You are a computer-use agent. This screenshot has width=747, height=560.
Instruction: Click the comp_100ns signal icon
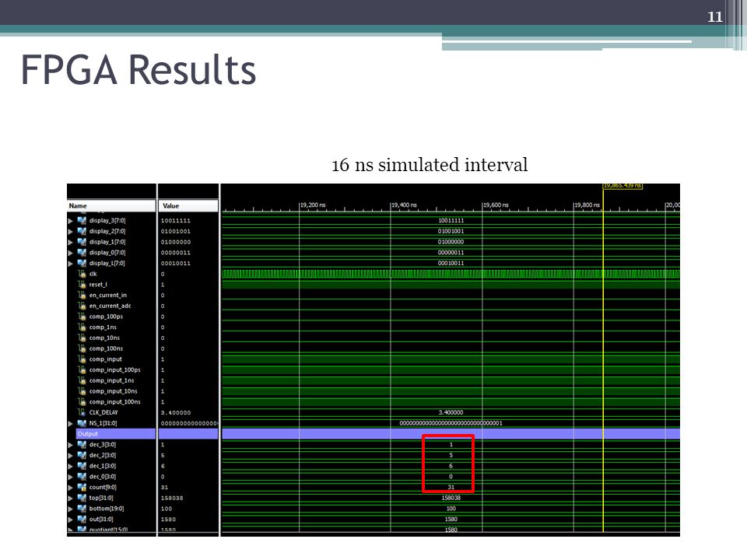82,348
